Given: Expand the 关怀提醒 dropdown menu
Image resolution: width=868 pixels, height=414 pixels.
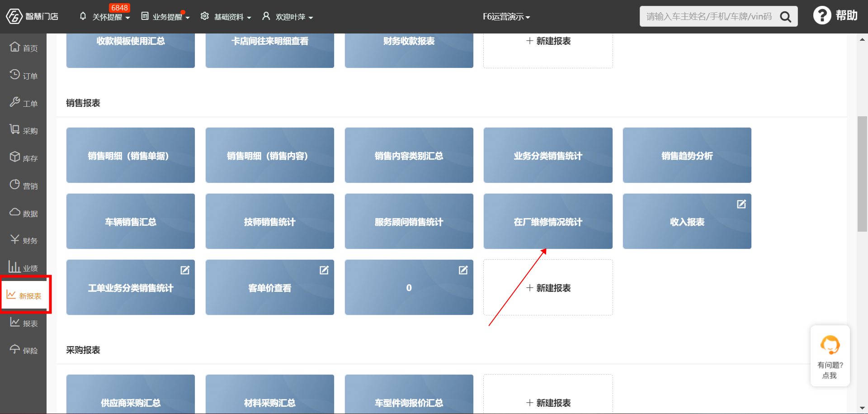Looking at the screenshot, I should coord(128,18).
